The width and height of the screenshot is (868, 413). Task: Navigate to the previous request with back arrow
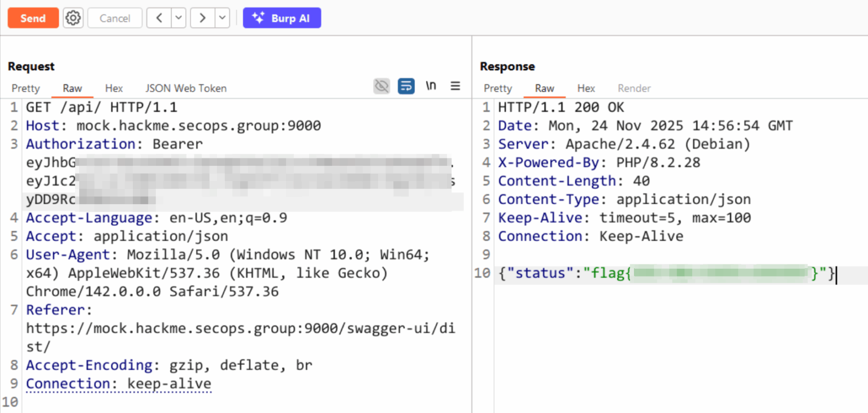(159, 18)
